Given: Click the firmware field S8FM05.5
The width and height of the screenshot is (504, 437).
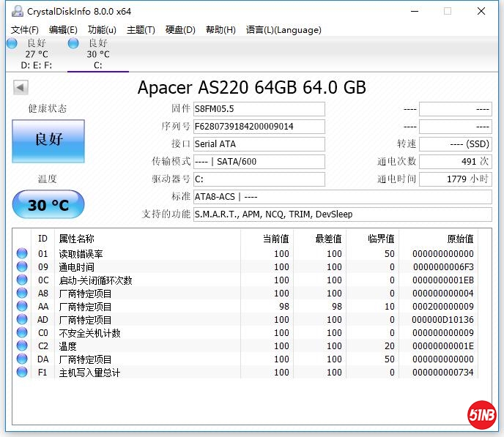Looking at the screenshot, I should pos(259,109).
